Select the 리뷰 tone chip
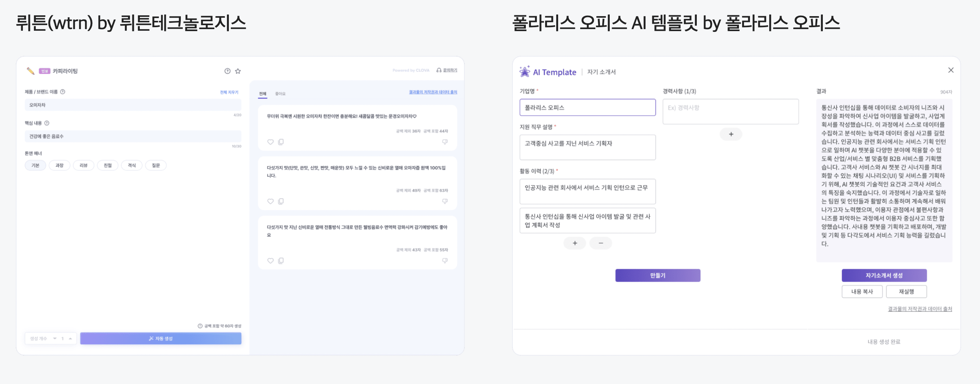This screenshot has width=980, height=384. [x=84, y=165]
